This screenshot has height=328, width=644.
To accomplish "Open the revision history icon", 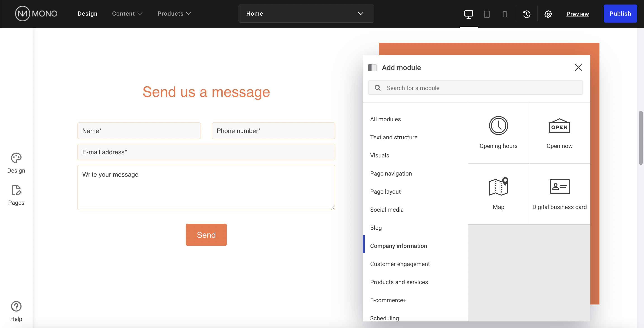I will (526, 14).
